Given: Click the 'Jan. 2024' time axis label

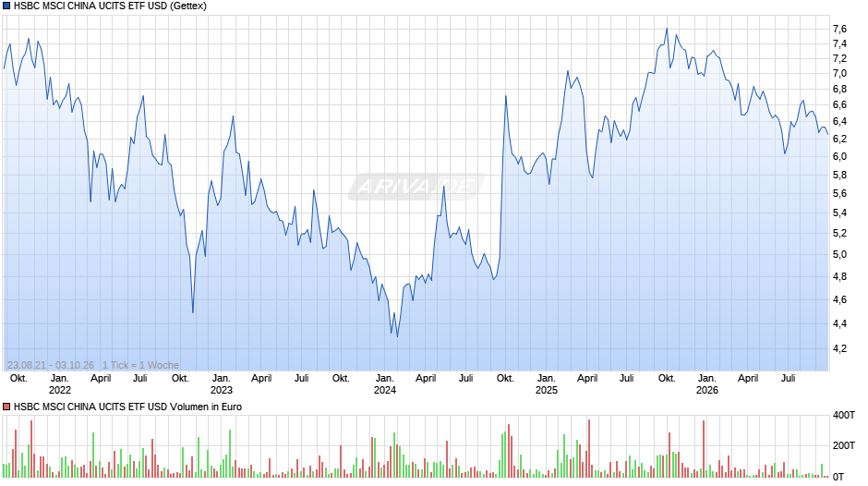Looking at the screenshot, I should [x=385, y=384].
